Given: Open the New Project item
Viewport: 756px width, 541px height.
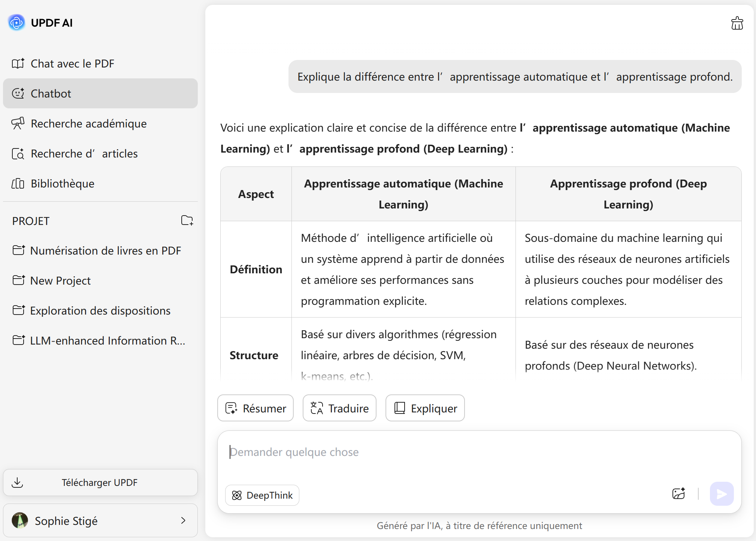Looking at the screenshot, I should pyautogui.click(x=60, y=280).
